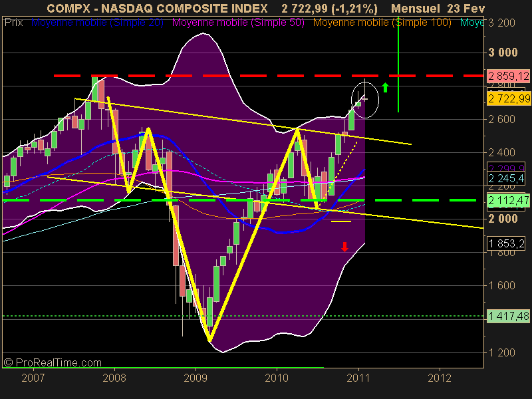The image size is (532, 399).
Task: Select the Moyenne mobile (Simple 50) legend
Action: 238,23
